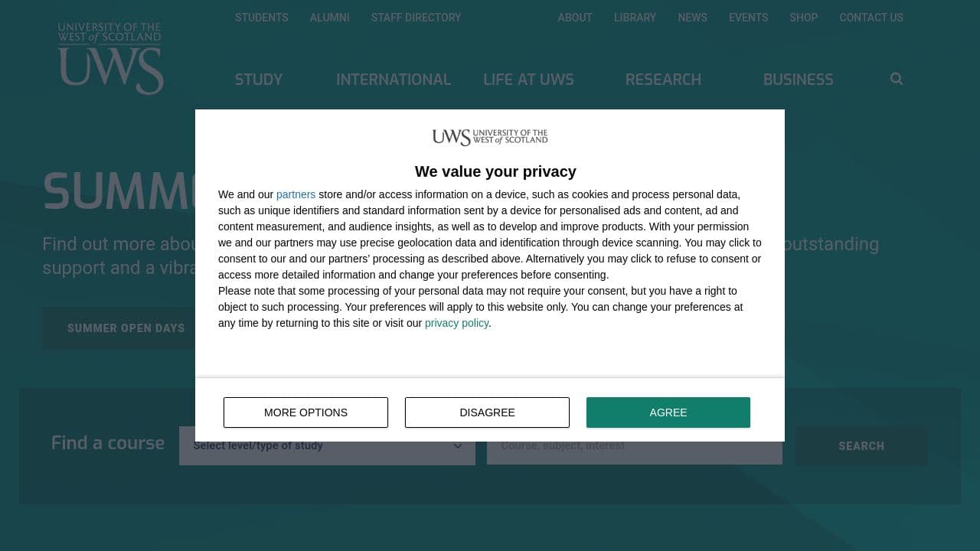Image resolution: width=980 pixels, height=551 pixels.
Task: Visit the Staff Directory link
Action: 416,18
